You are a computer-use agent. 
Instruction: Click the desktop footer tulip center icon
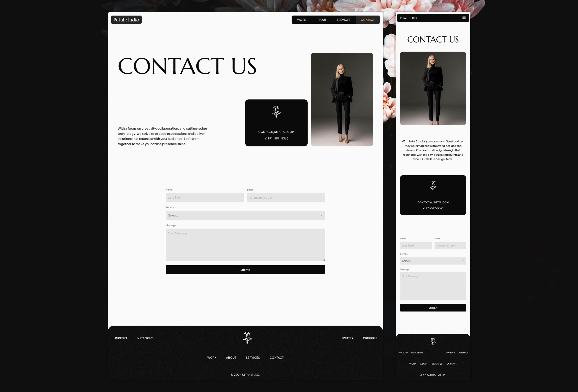(x=246, y=338)
